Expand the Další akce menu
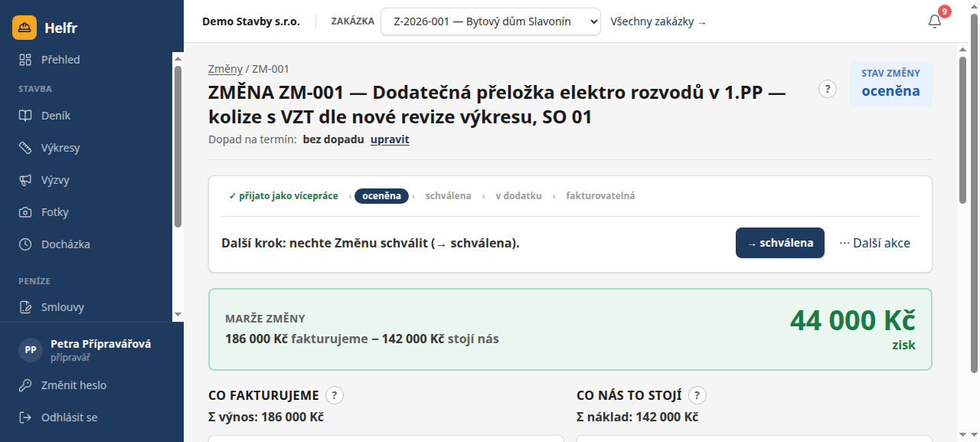The width and height of the screenshot is (980, 442). 875,243
